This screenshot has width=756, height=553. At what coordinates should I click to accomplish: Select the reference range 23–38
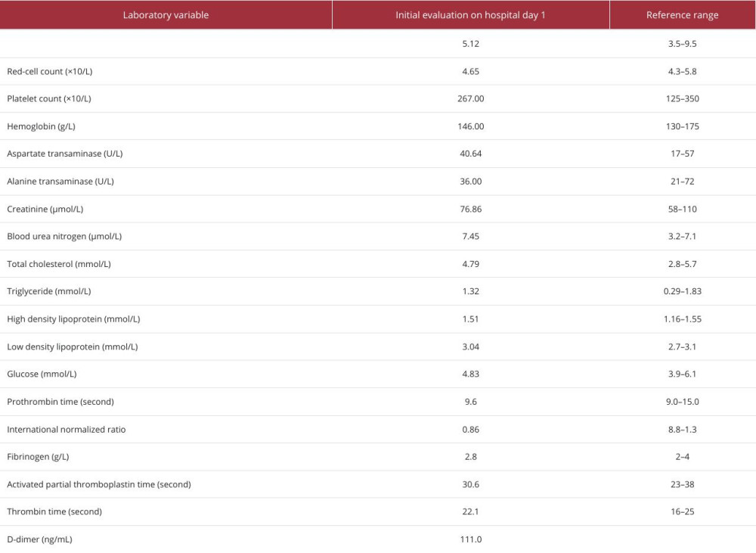682,484
